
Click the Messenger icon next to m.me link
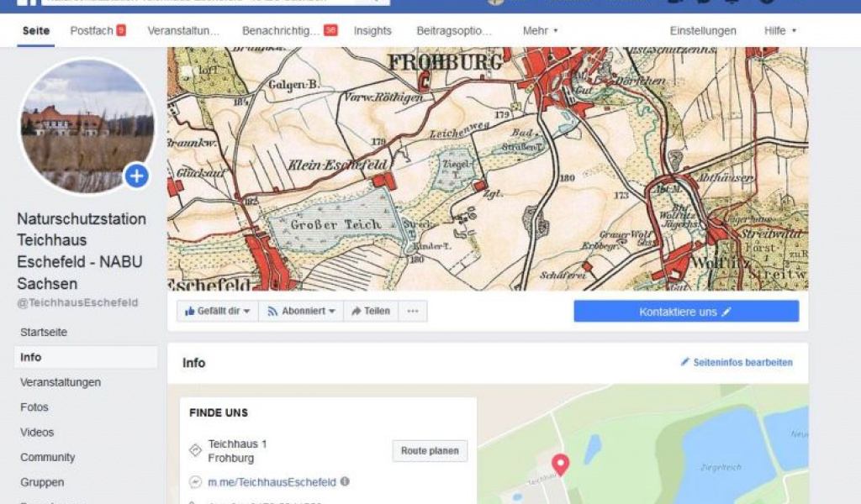[x=195, y=482]
